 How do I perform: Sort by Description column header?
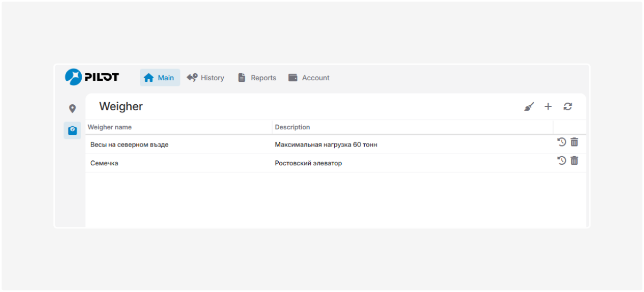click(292, 127)
